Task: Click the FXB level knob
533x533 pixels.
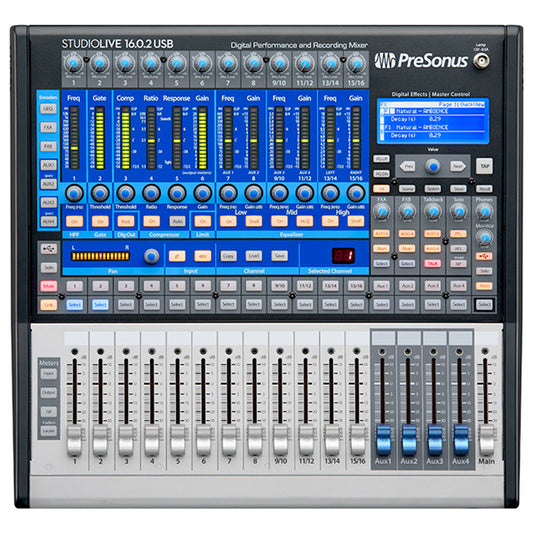Action: [407, 212]
